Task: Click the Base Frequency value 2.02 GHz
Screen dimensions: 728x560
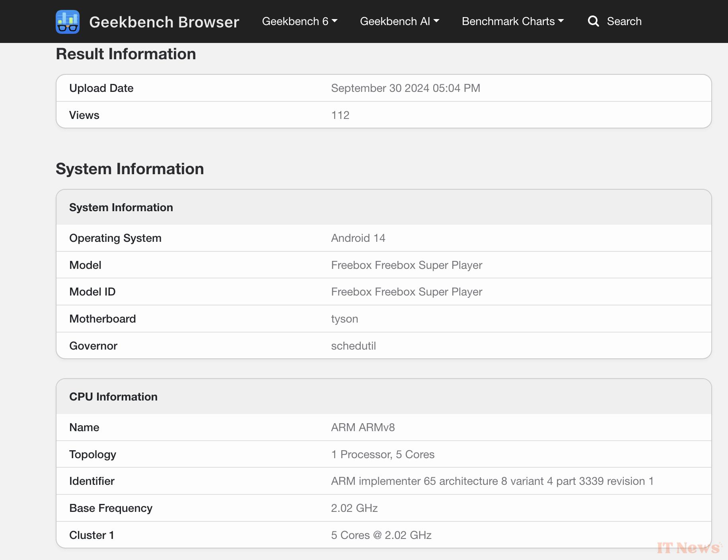Action: (x=354, y=508)
